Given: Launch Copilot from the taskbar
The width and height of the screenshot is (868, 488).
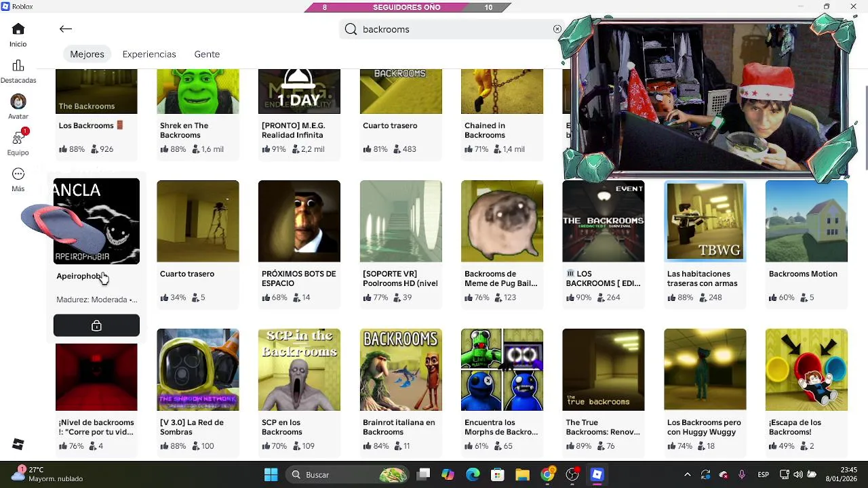Looking at the screenshot, I should (448, 474).
